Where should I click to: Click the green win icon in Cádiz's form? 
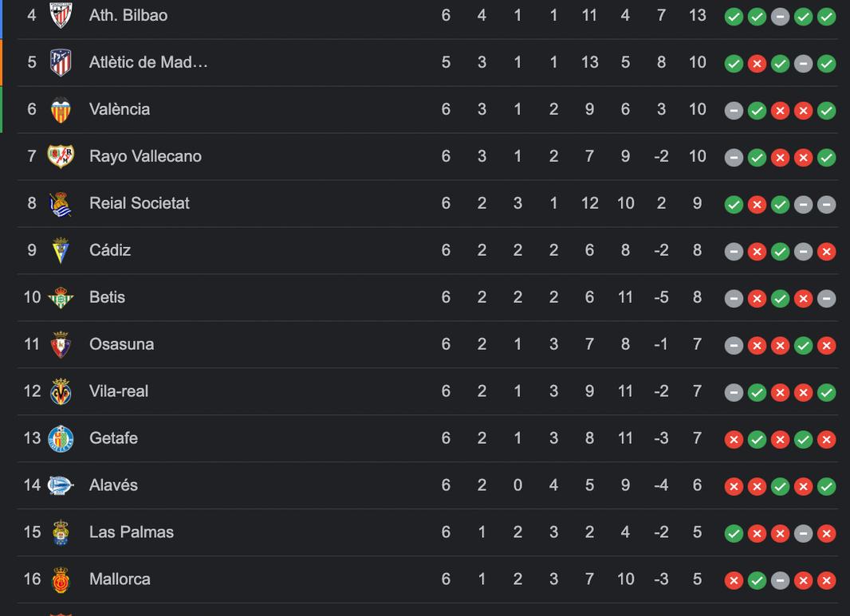[x=780, y=252]
